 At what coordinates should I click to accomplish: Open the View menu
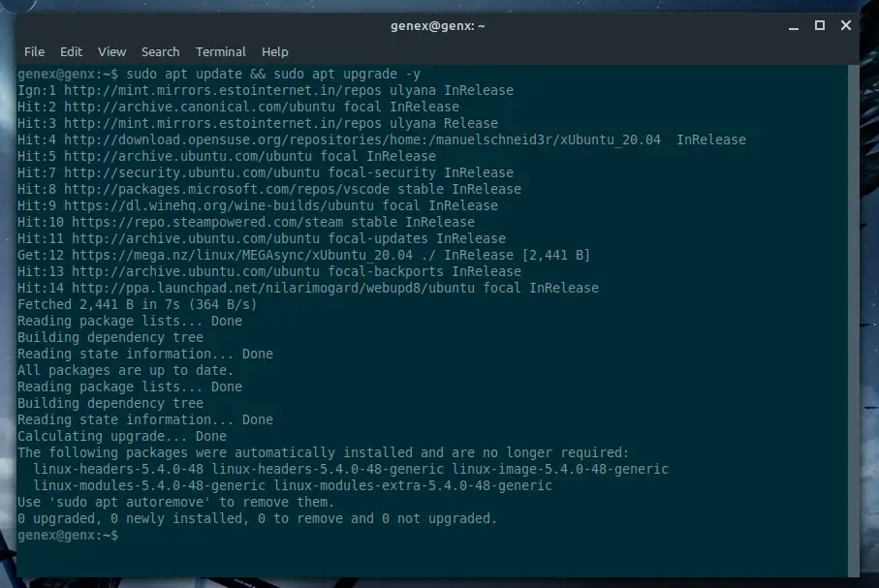coord(111,51)
